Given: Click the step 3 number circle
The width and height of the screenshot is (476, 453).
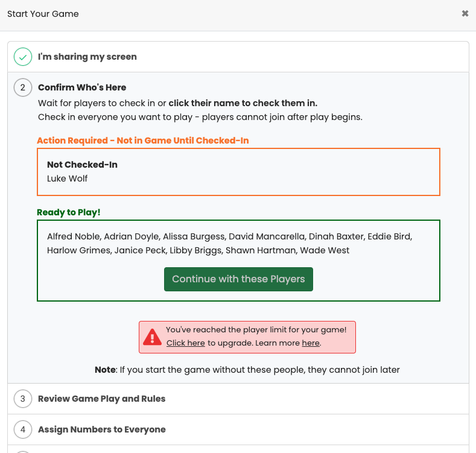Looking at the screenshot, I should point(23,399).
